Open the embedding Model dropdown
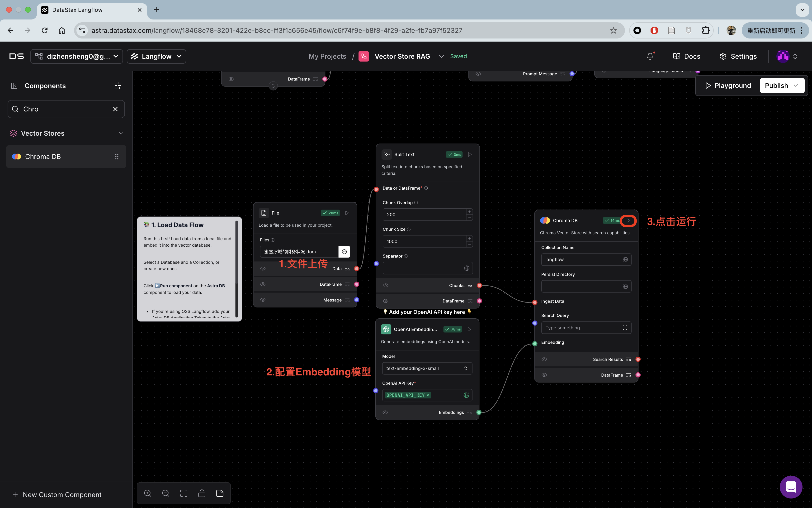This screenshot has height=508, width=812. coord(427,369)
